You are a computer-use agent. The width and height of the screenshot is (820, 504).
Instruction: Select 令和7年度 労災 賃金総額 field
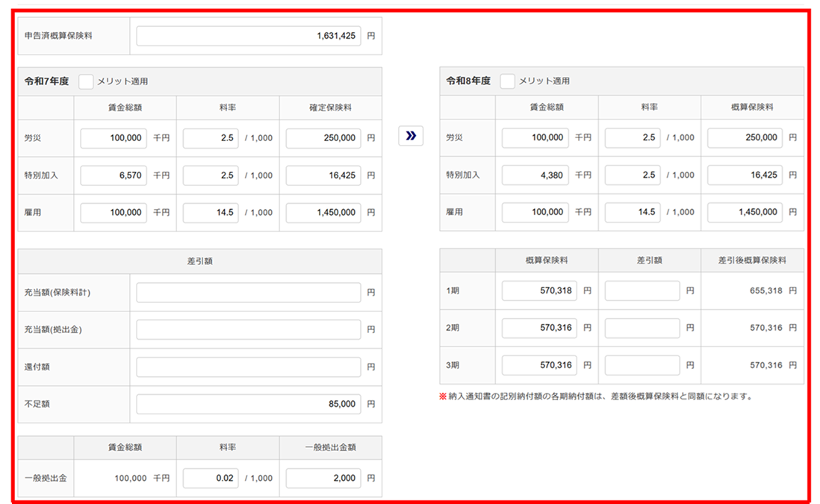tap(114, 138)
